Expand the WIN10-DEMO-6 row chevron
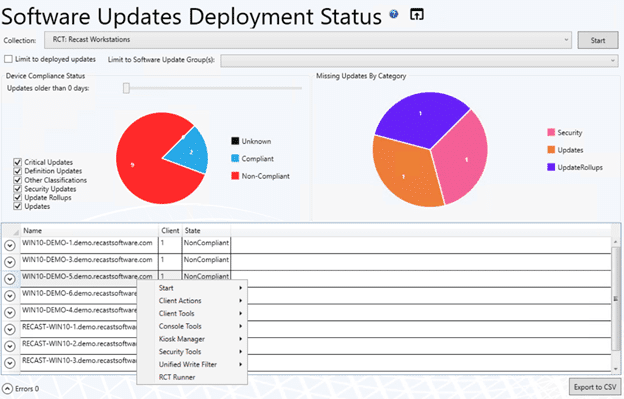The image size is (624, 399). click(10, 296)
